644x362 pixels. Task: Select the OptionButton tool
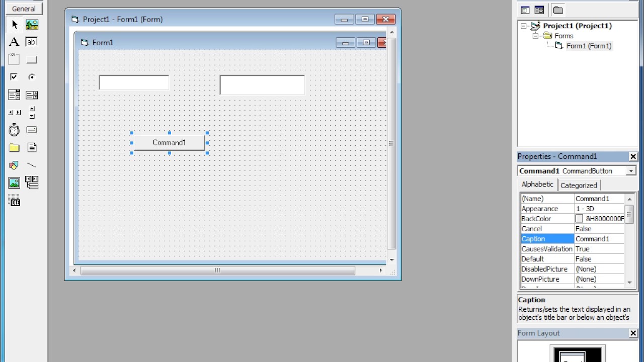pos(32,77)
